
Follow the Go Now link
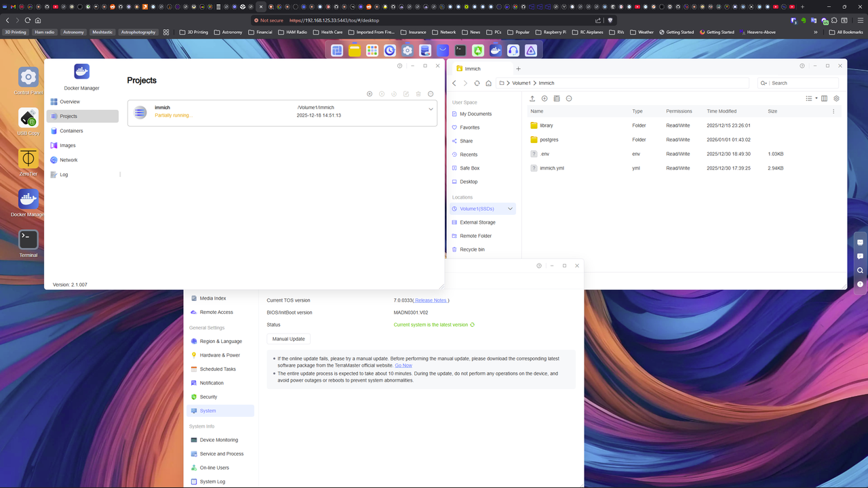403,365
